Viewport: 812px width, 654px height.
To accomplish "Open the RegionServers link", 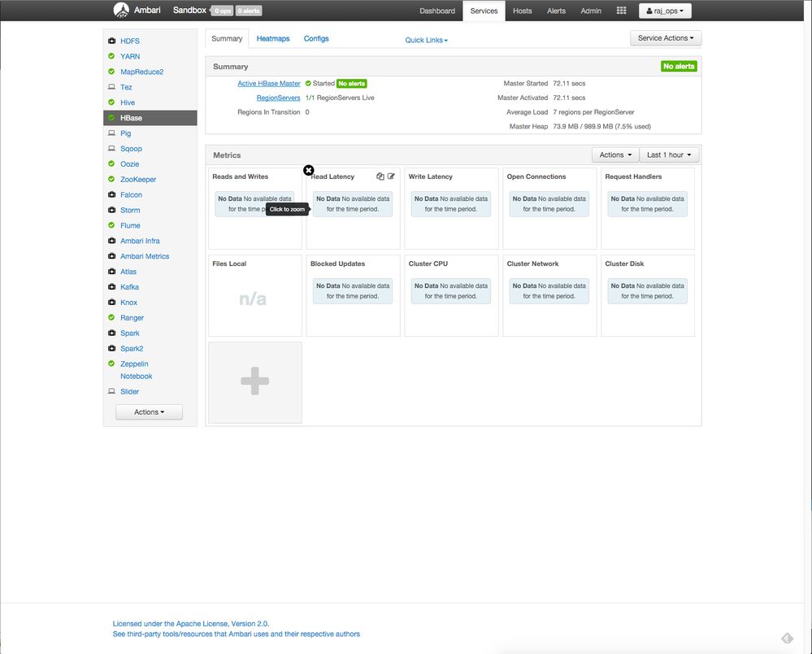I will 278,98.
